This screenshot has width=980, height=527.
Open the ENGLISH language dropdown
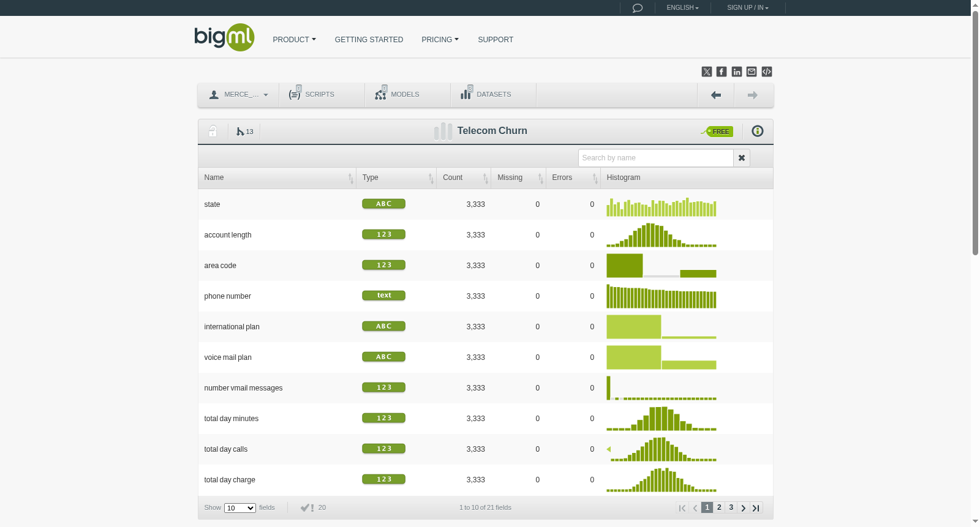click(682, 8)
